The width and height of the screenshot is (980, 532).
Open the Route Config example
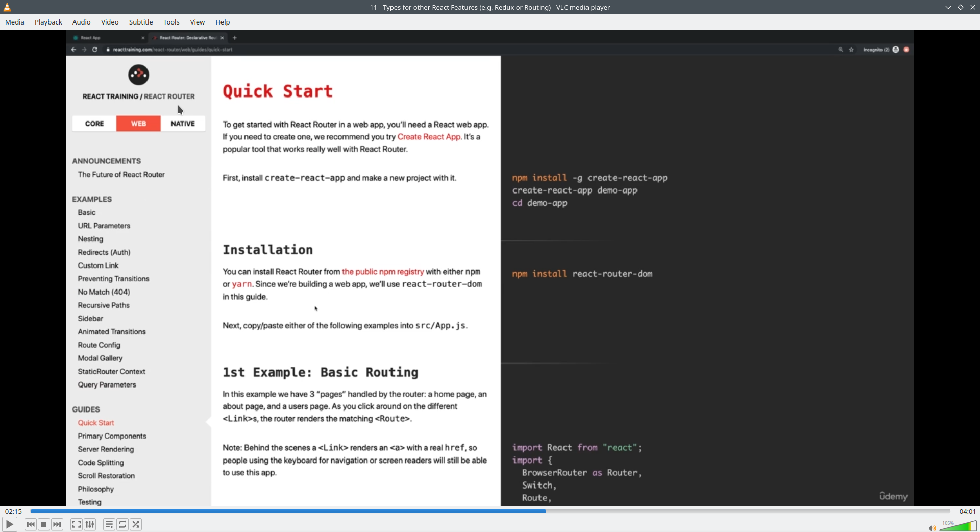(x=99, y=345)
